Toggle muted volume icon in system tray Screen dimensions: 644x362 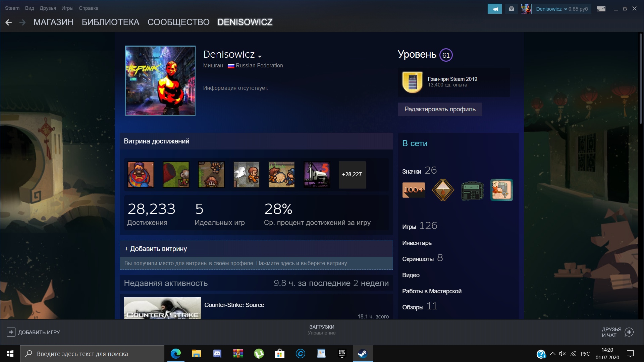tap(562, 354)
